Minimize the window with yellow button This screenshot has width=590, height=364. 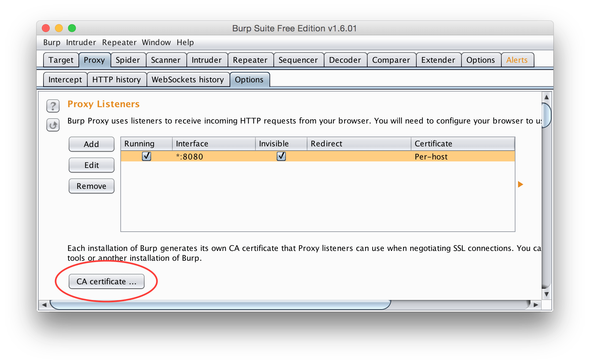point(59,28)
